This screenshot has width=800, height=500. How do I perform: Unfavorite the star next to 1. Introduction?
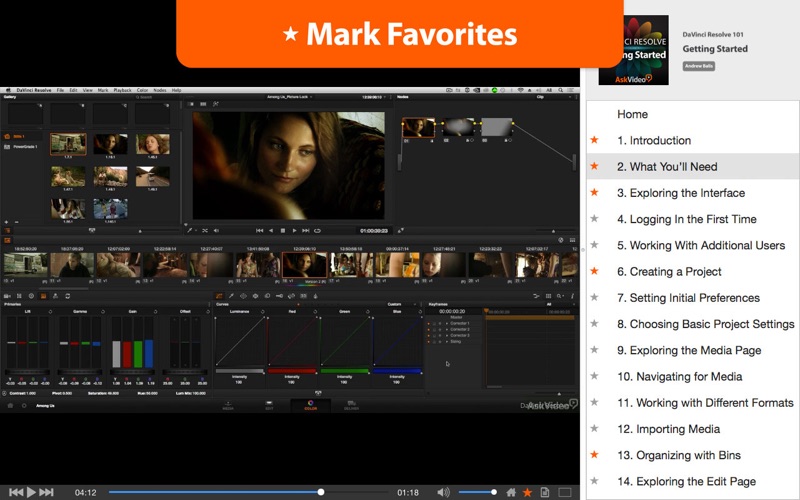click(595, 141)
